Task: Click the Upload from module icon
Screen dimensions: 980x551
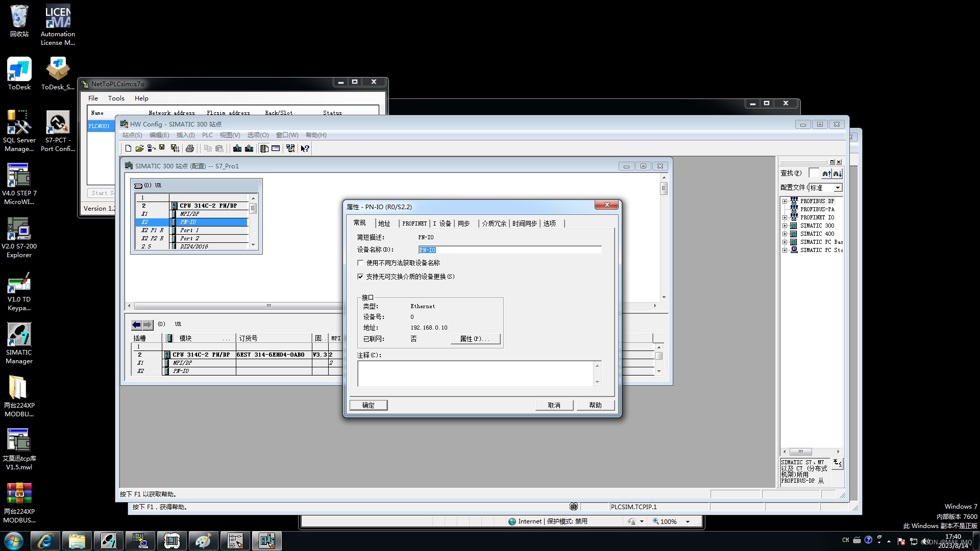Action: 249,148
